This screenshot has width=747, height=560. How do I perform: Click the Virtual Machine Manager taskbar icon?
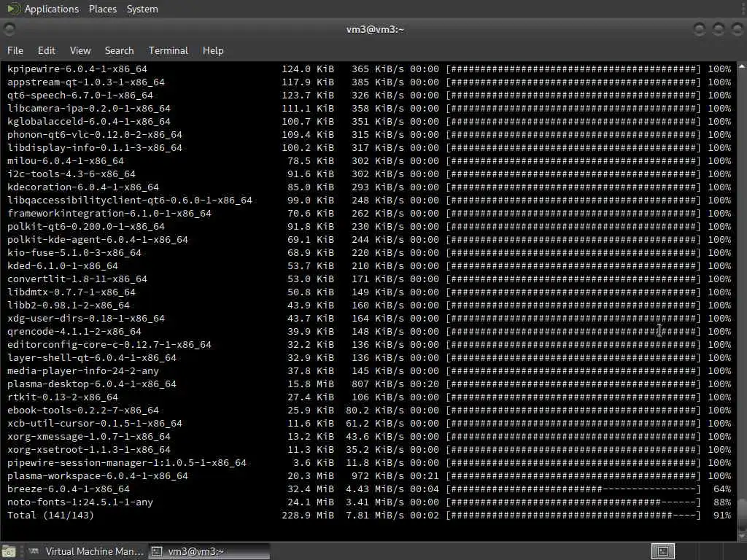coord(34,551)
